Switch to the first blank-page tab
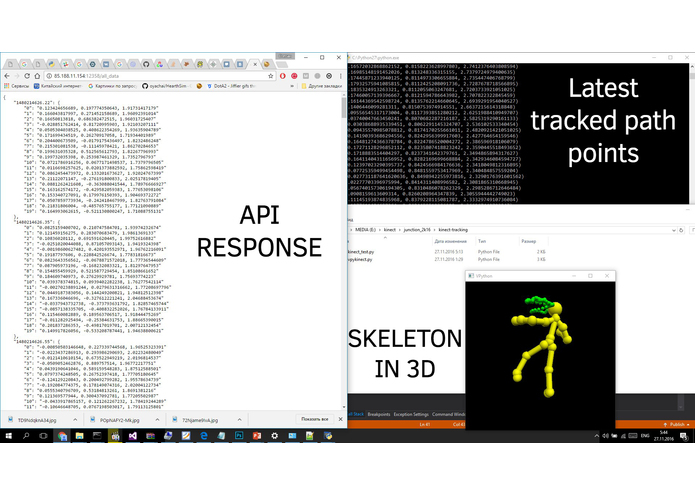This screenshot has height=494, width=695. click(x=11, y=64)
